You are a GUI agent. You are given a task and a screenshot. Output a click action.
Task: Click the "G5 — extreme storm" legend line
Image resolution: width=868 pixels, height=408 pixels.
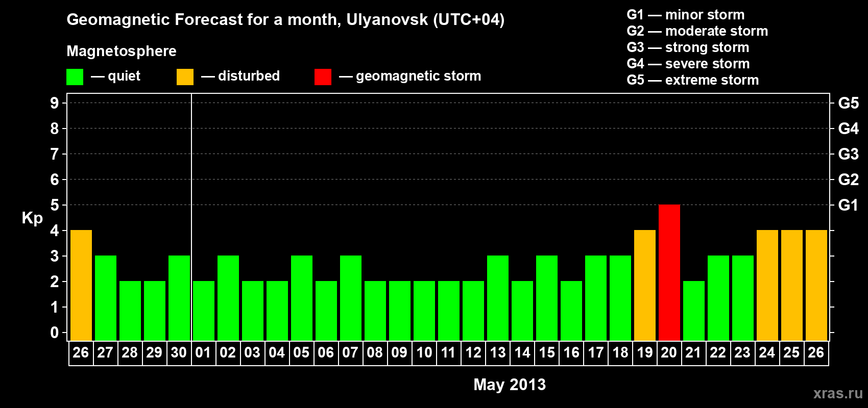tap(693, 80)
